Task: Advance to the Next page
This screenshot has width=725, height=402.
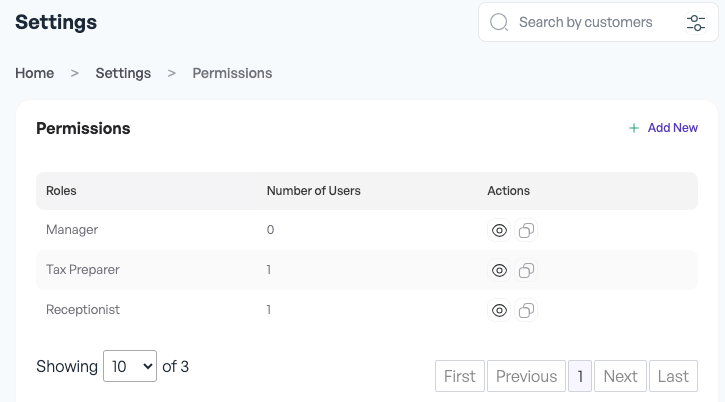Action: click(x=620, y=376)
